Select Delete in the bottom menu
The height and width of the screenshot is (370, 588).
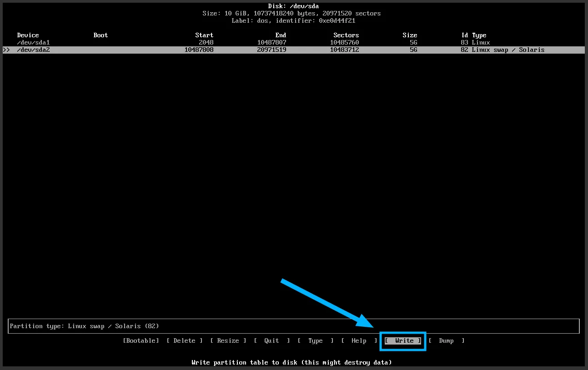click(184, 341)
